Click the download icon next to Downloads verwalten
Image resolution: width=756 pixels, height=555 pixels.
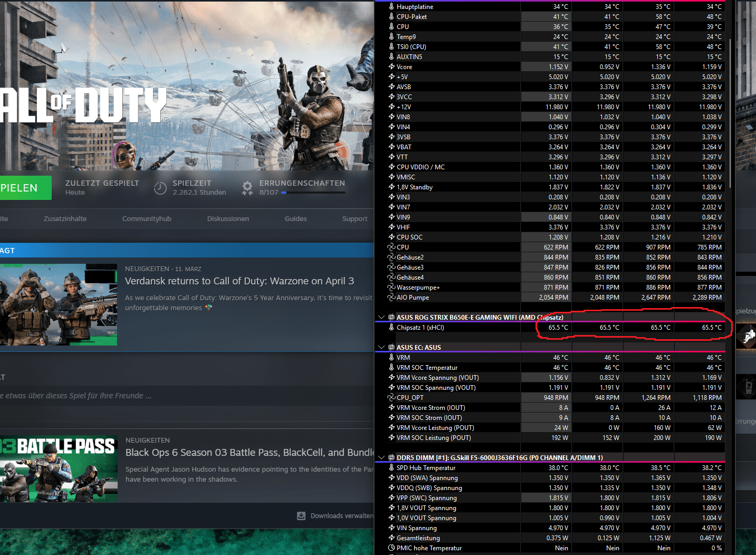pos(301,516)
